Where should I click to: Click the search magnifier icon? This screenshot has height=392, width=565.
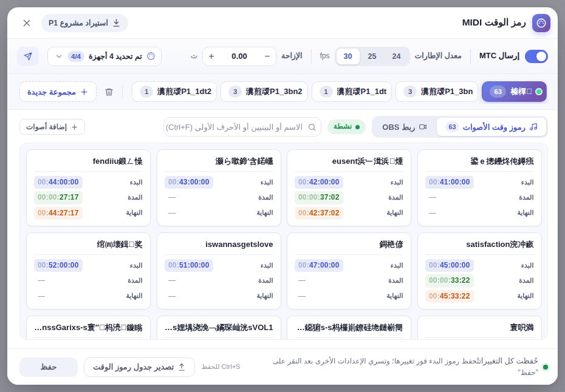(312, 127)
